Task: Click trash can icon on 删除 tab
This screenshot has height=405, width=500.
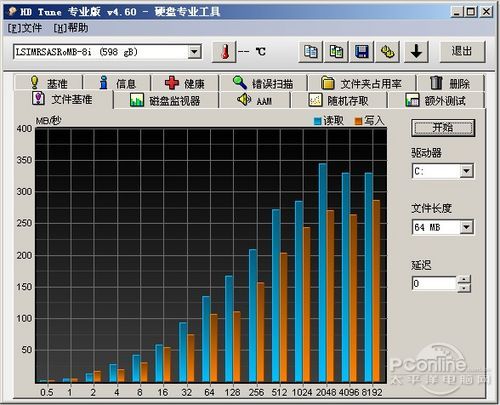Action: point(436,83)
